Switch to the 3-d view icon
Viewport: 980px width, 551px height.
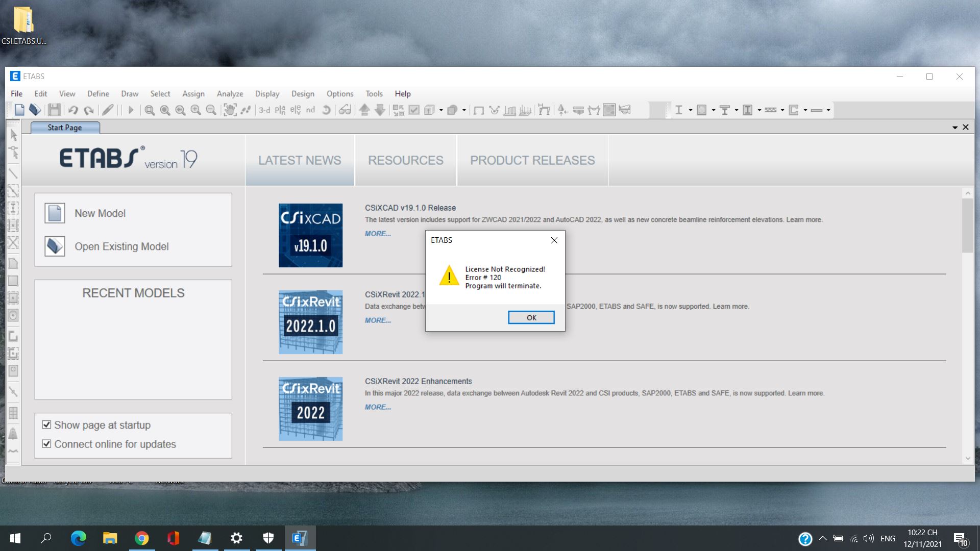point(264,110)
